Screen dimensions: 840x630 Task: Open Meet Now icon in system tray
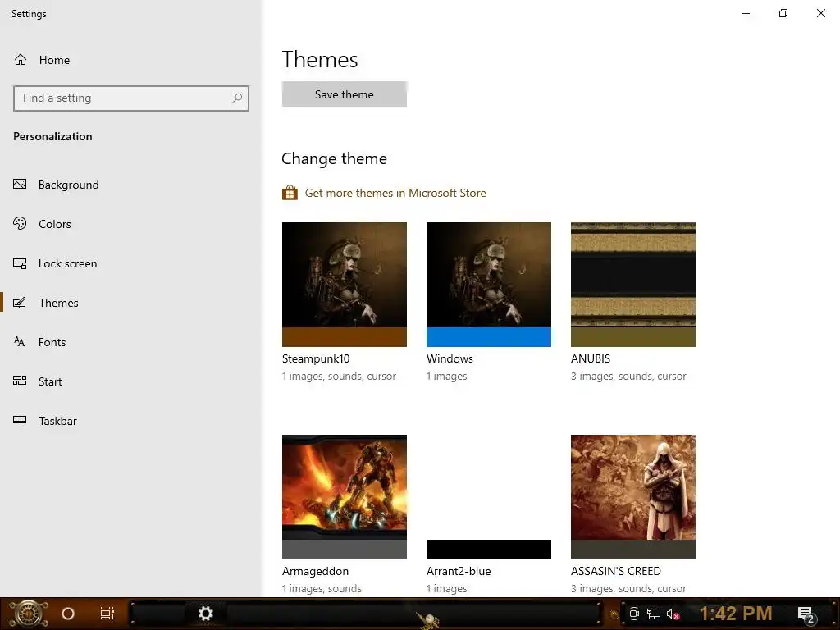point(634,614)
